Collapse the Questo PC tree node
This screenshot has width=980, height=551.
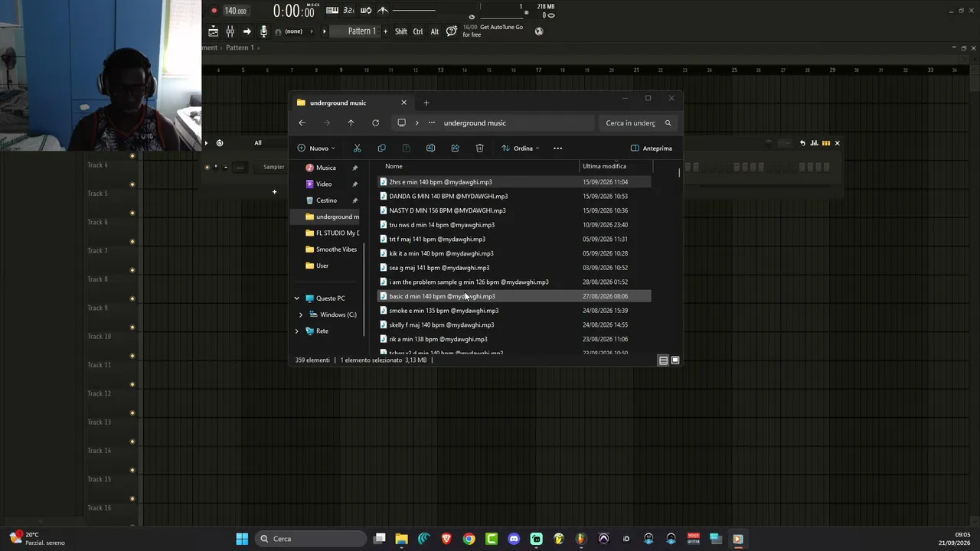(x=297, y=298)
